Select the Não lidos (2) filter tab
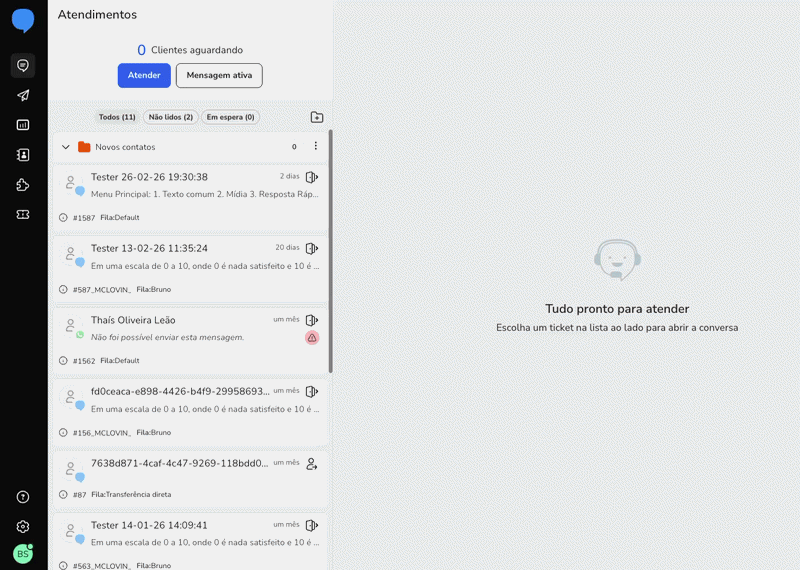The width and height of the screenshot is (800, 570). click(x=171, y=117)
